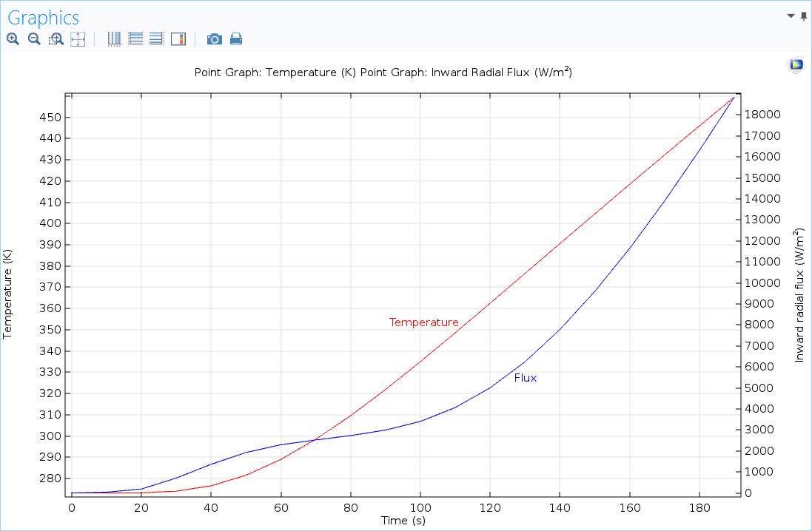Click the Graphics window title
Image resolution: width=812 pixels, height=531 pixels.
pos(43,18)
